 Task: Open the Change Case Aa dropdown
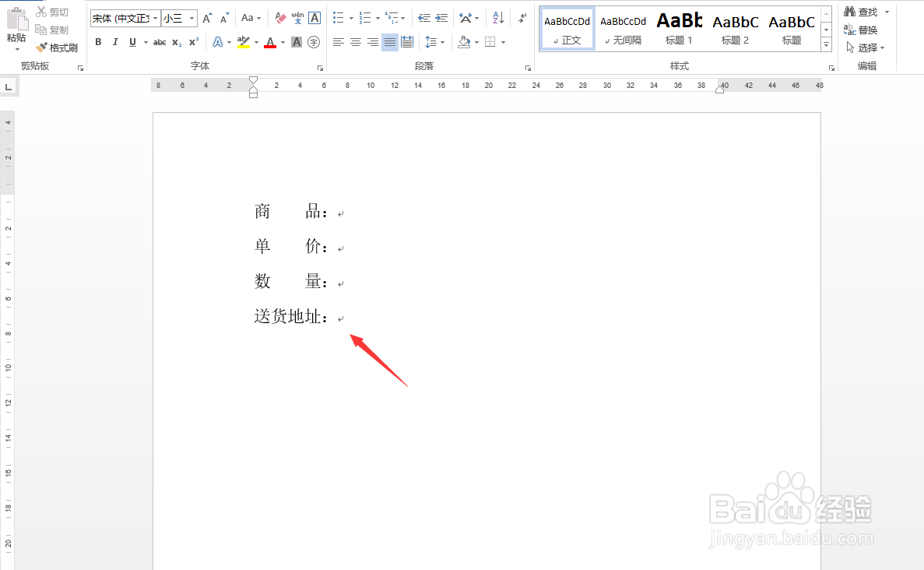coord(251,18)
